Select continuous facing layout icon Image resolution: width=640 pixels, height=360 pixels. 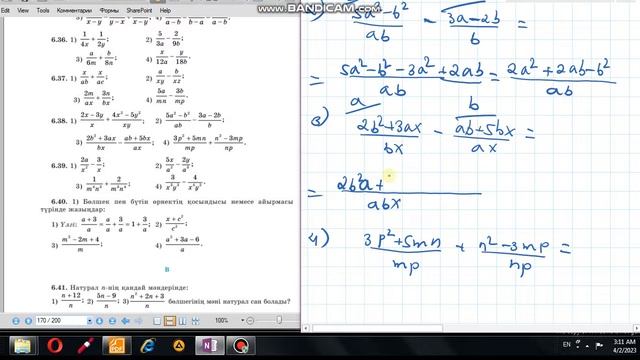(195, 321)
